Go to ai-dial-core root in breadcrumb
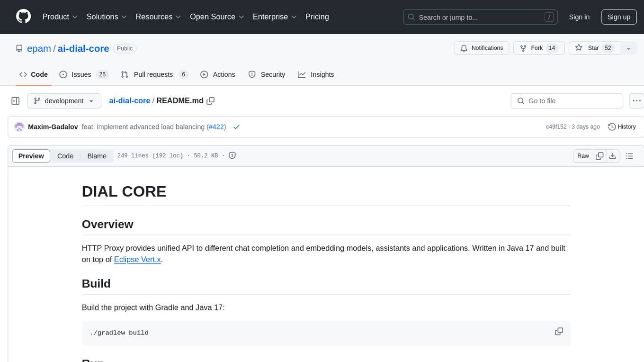This screenshot has height=362, width=644. 129,100
